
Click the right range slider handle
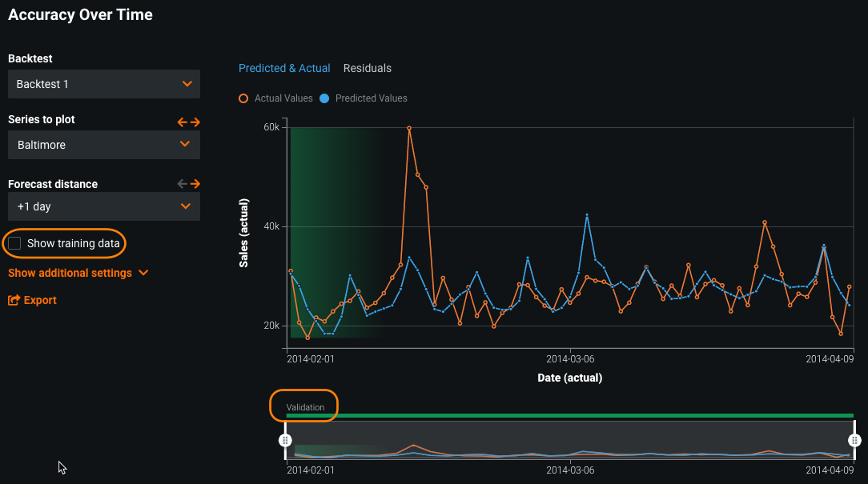(x=854, y=440)
